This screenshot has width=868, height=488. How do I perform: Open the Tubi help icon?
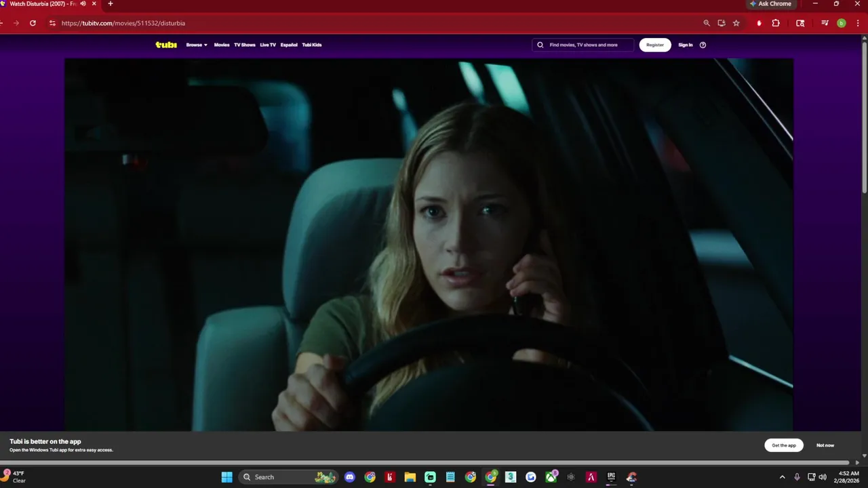703,45
